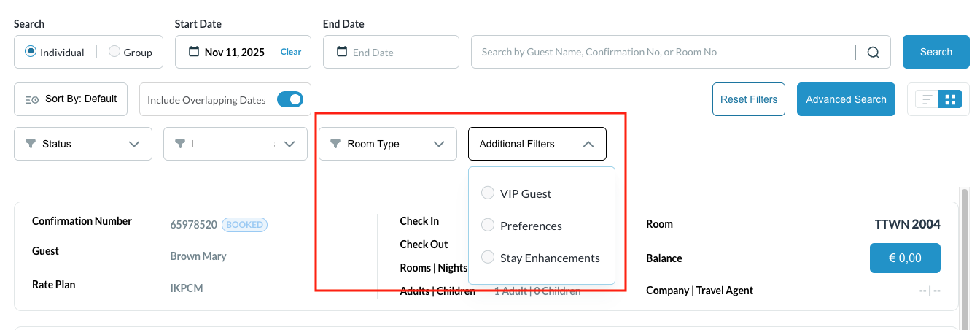Switch to grid view icon

pos(950,99)
